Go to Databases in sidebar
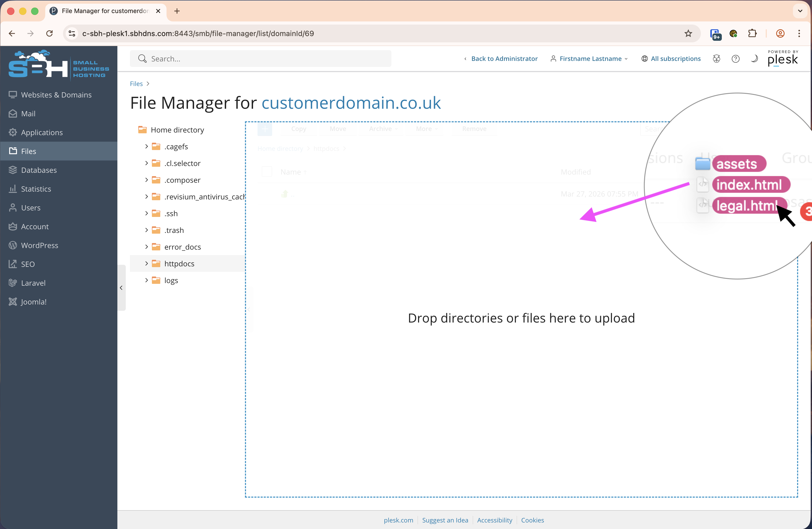Viewport: 812px width, 529px height. (39, 170)
